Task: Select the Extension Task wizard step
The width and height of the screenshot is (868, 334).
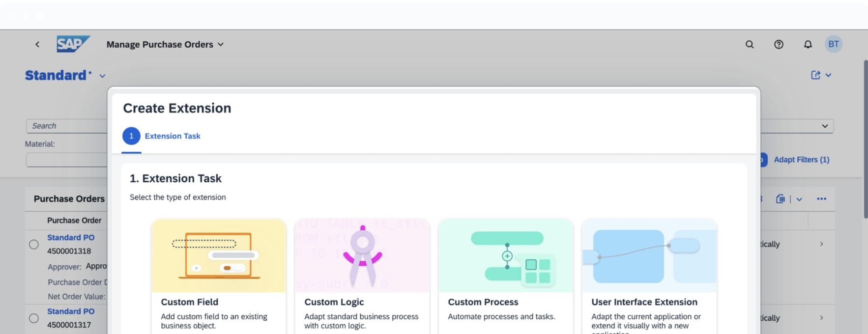Action: pyautogui.click(x=162, y=136)
